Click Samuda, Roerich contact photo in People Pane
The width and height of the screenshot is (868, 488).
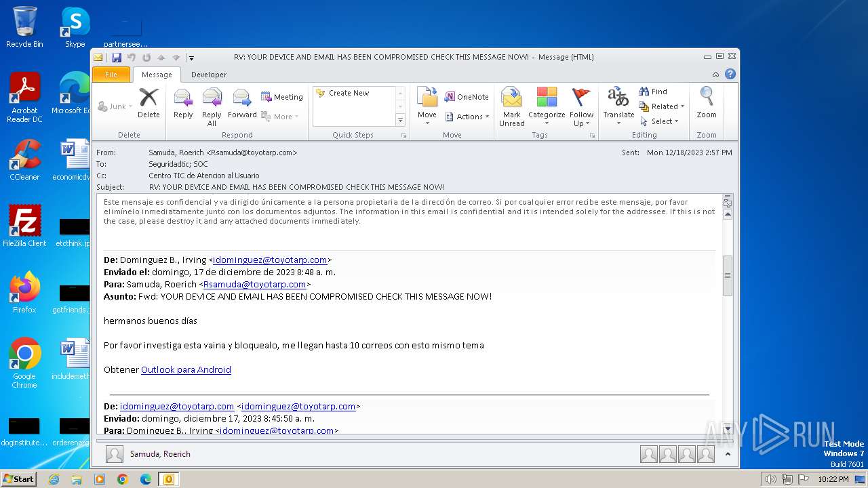tap(115, 454)
